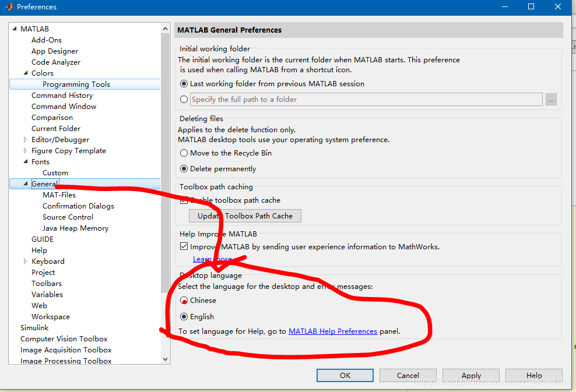The width and height of the screenshot is (576, 392).
Task: Click tree scrollbar down arrow
Action: point(166,359)
